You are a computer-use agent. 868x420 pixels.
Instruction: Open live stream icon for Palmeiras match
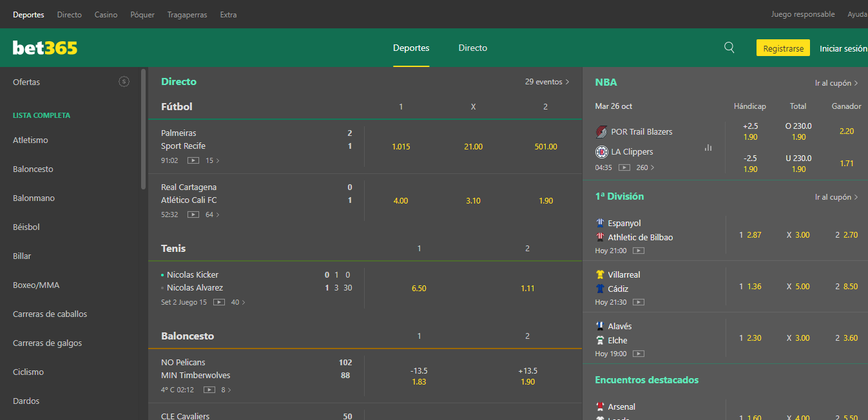click(x=193, y=160)
